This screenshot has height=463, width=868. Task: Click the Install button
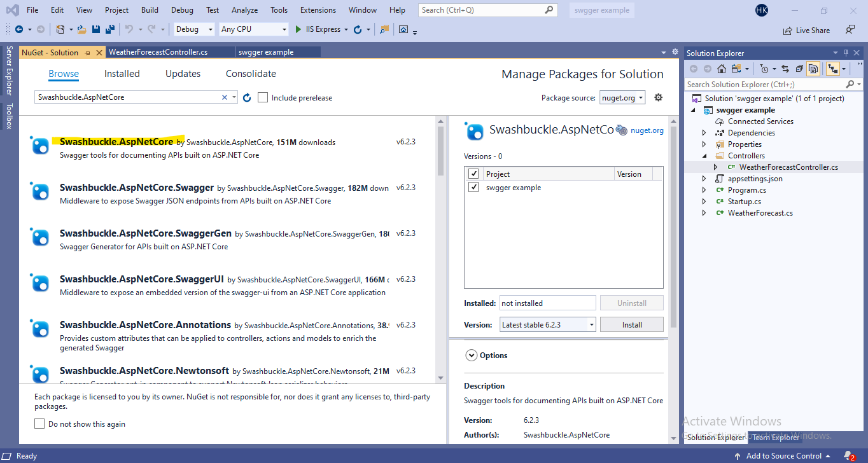632,324
